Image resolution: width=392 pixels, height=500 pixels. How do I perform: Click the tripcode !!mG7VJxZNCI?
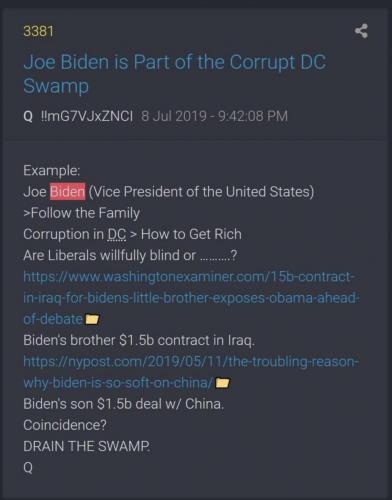pos(87,116)
